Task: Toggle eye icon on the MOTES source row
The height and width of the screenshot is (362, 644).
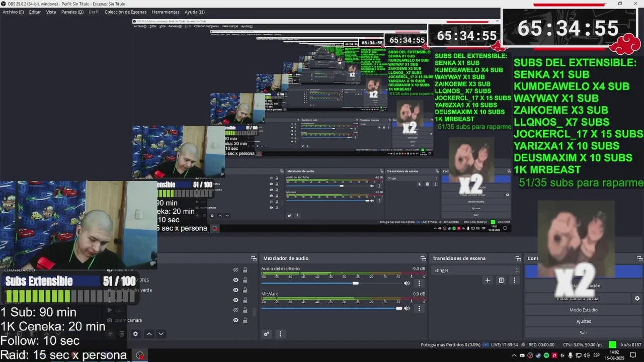Action: [x=235, y=280]
